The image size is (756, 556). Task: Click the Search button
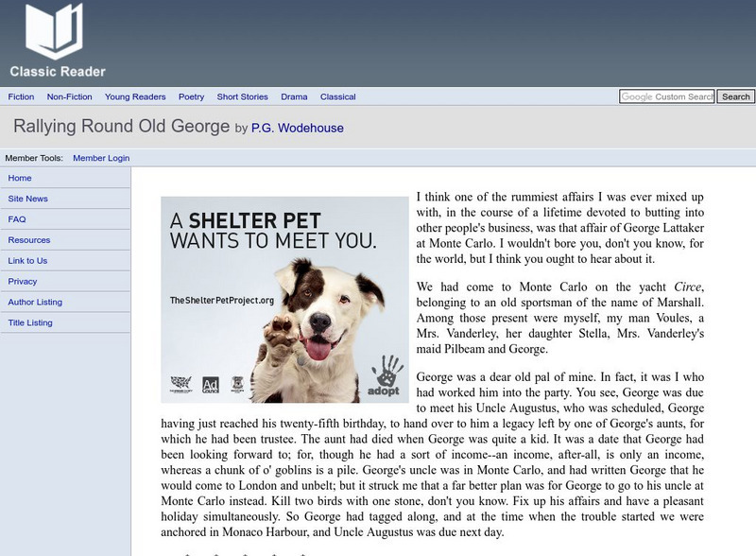click(x=734, y=96)
